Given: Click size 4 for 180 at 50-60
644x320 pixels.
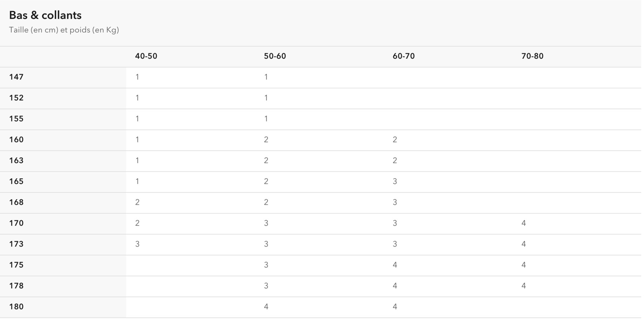Looking at the screenshot, I should (x=266, y=307).
